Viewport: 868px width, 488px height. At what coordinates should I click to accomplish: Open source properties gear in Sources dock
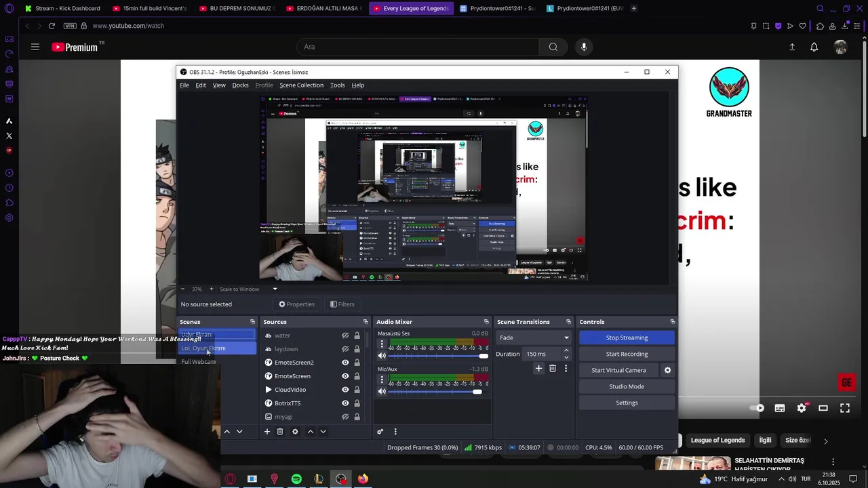295,432
